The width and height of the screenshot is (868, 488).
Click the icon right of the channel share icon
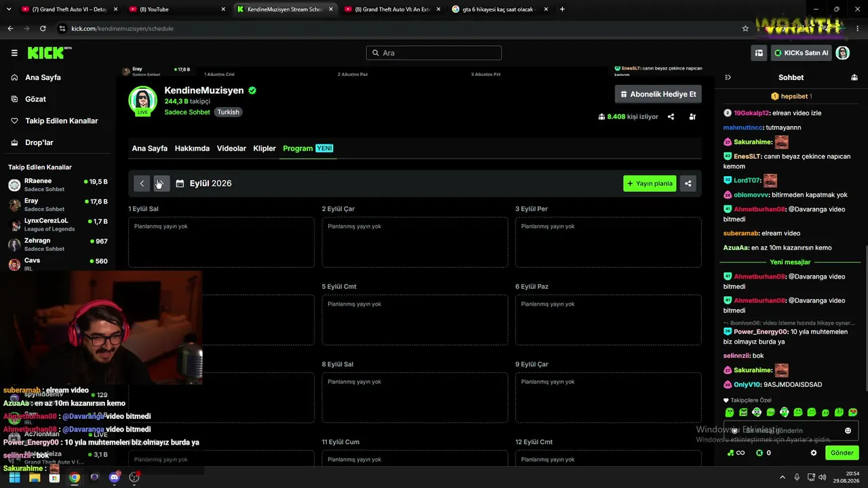(692, 117)
